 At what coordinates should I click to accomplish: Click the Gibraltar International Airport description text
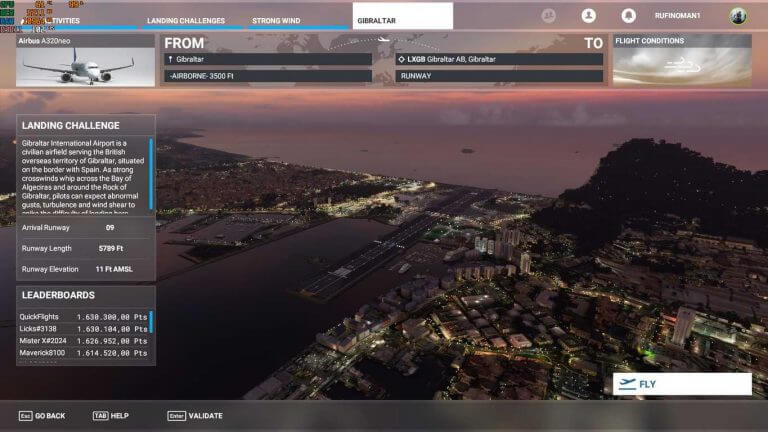[83, 178]
